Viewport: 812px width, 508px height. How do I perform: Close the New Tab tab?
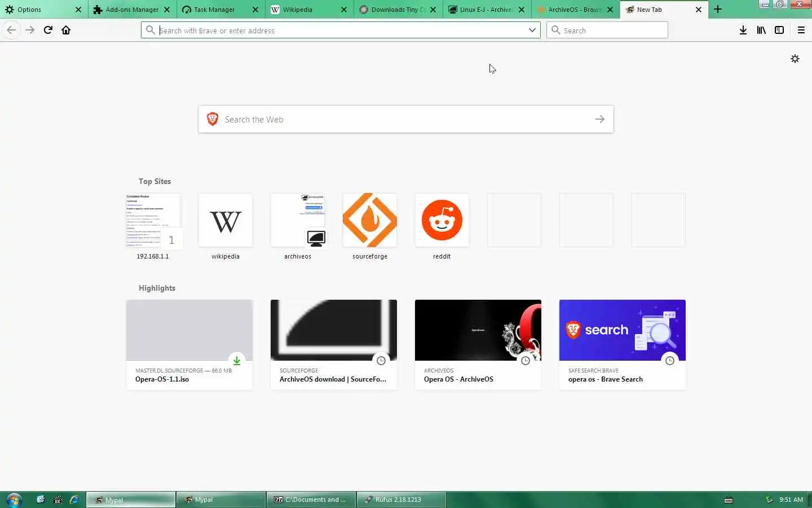click(x=699, y=10)
